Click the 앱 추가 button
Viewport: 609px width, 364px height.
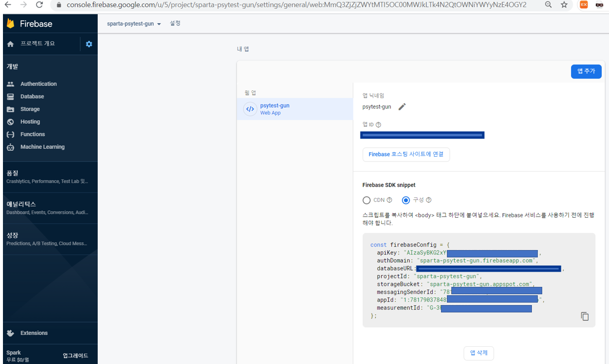pyautogui.click(x=586, y=71)
